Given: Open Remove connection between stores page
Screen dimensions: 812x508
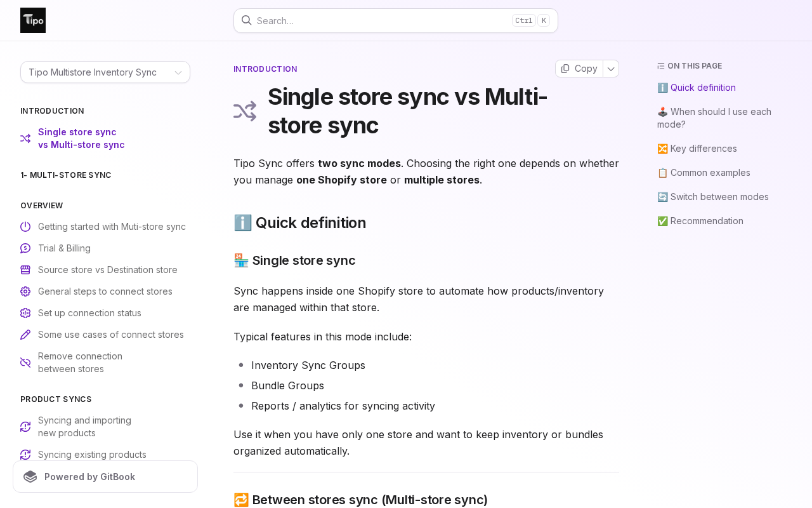Looking at the screenshot, I should point(80,363).
